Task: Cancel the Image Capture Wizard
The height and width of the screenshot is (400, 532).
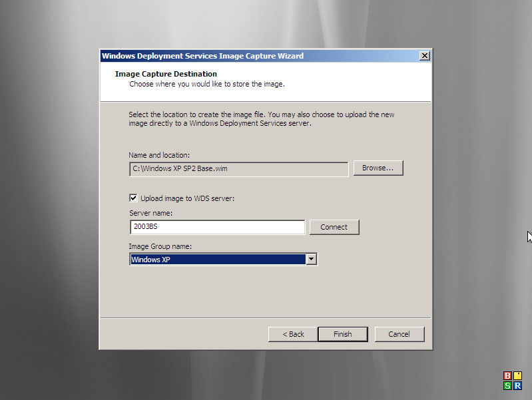Action: 399,334
